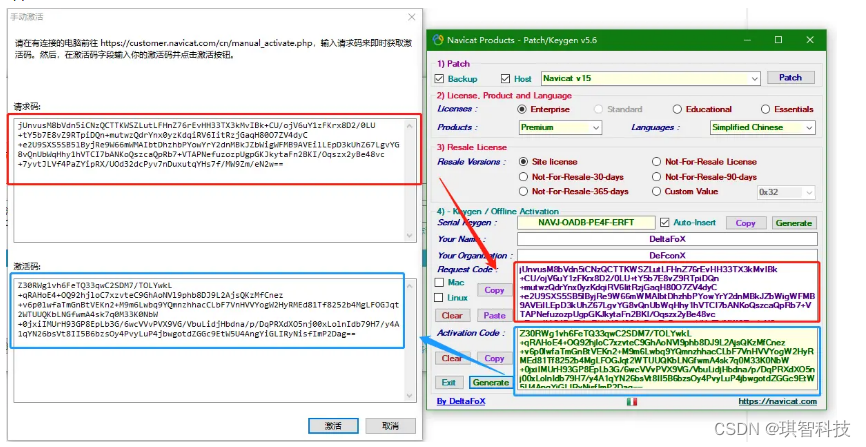Choose Not-For-Resale-365-days option
Image resolution: width=866 pixels, height=447 pixels.
click(x=523, y=191)
